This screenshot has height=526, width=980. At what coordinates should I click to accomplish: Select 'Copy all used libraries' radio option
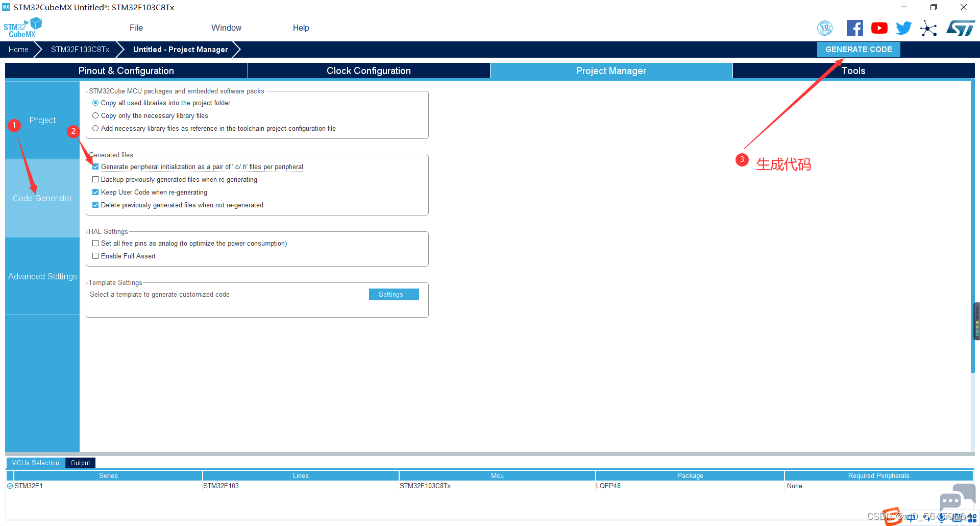95,103
